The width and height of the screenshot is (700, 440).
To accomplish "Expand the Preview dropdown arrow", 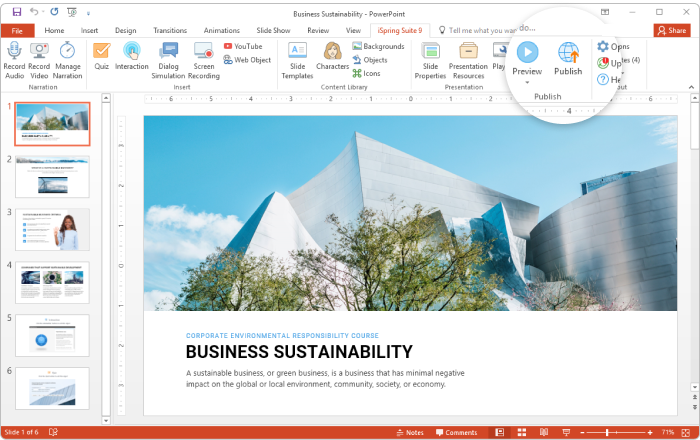I will pos(527,83).
